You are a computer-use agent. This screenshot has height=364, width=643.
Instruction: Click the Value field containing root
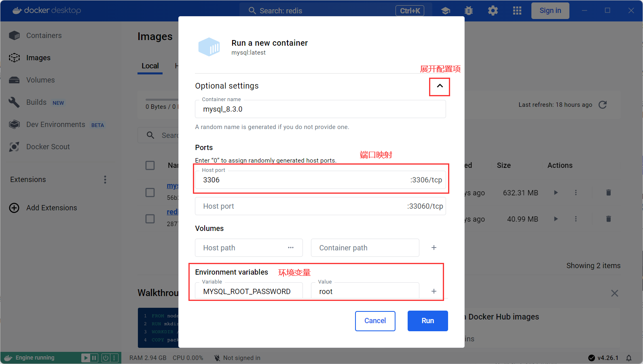tap(365, 291)
